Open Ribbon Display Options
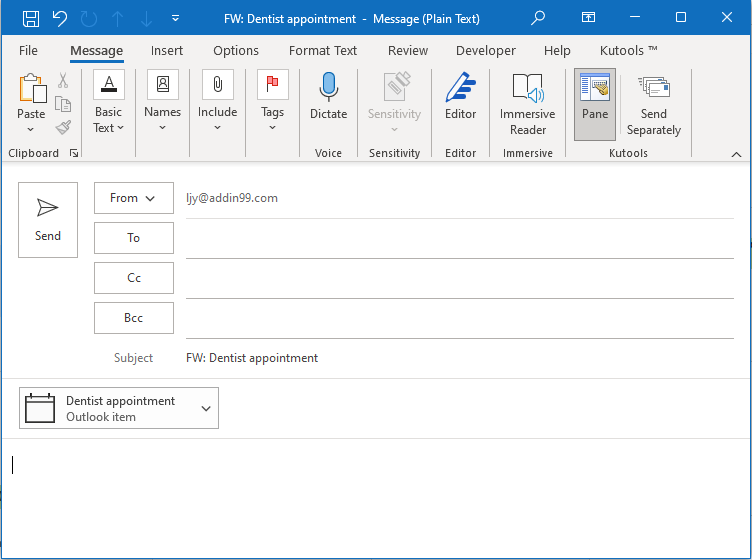 588,18
